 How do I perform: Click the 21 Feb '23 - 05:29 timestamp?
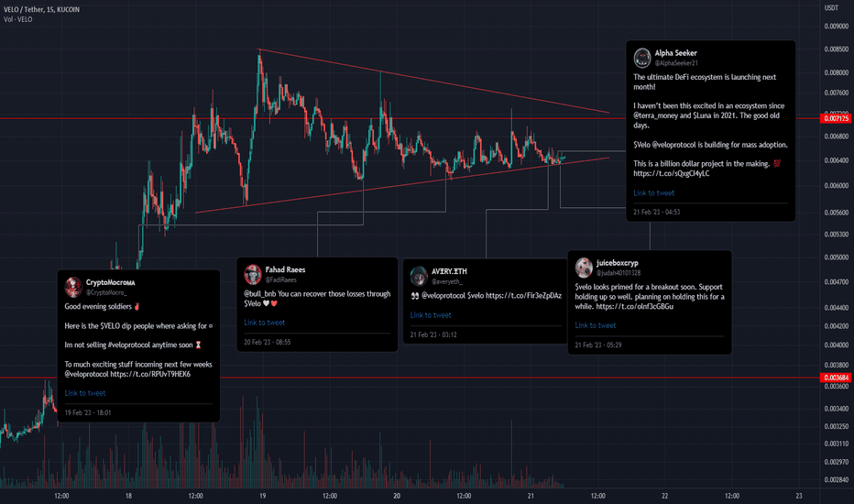tap(598, 345)
